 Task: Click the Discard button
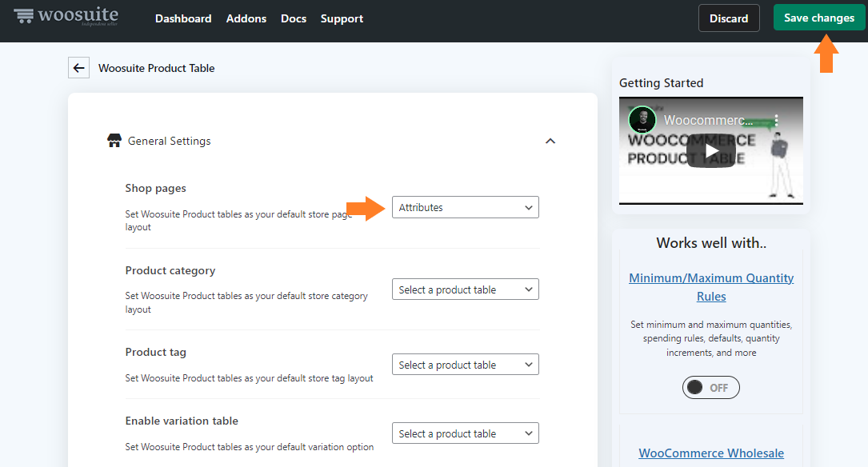click(729, 18)
